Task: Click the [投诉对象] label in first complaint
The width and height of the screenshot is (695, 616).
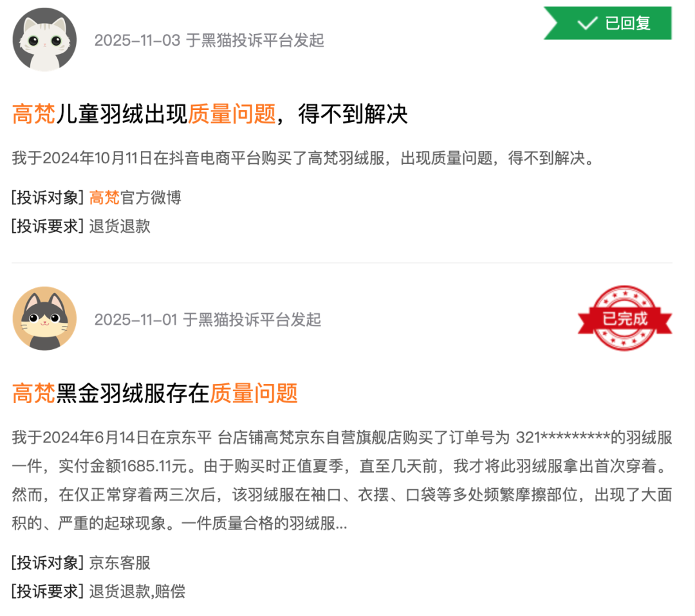Action: (x=48, y=197)
